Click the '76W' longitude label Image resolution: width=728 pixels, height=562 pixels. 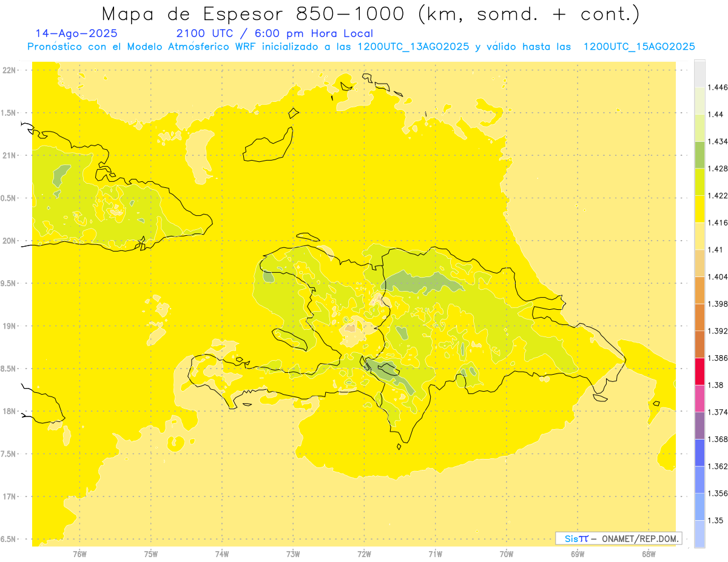point(79,554)
